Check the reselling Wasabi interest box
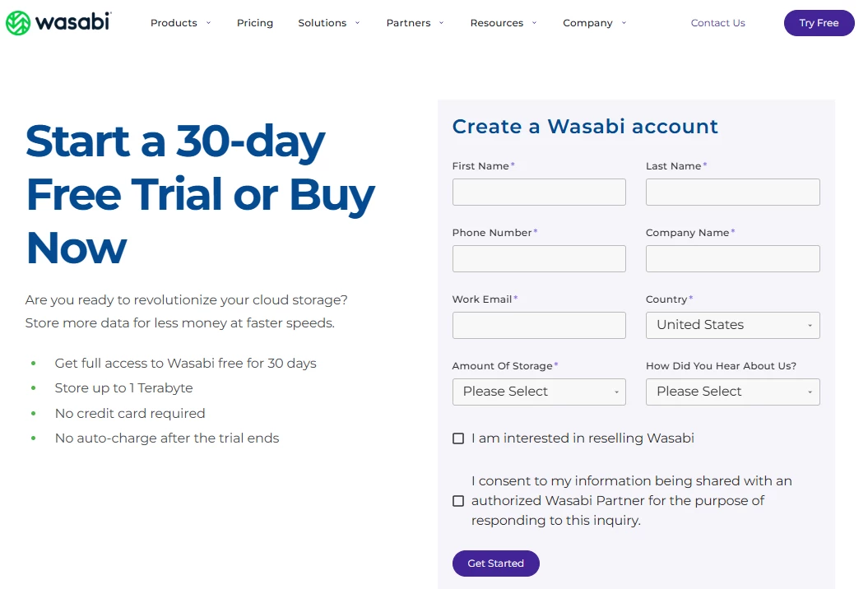 click(x=458, y=438)
